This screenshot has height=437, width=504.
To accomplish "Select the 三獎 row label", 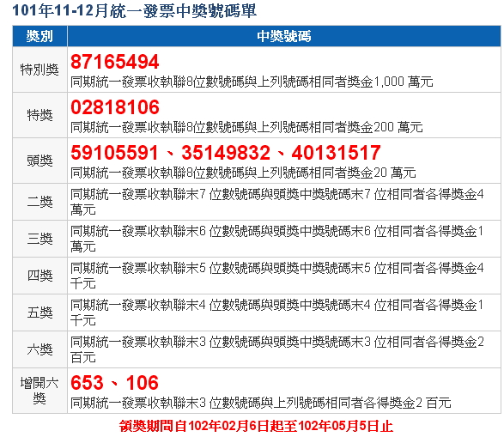I will [39, 239].
